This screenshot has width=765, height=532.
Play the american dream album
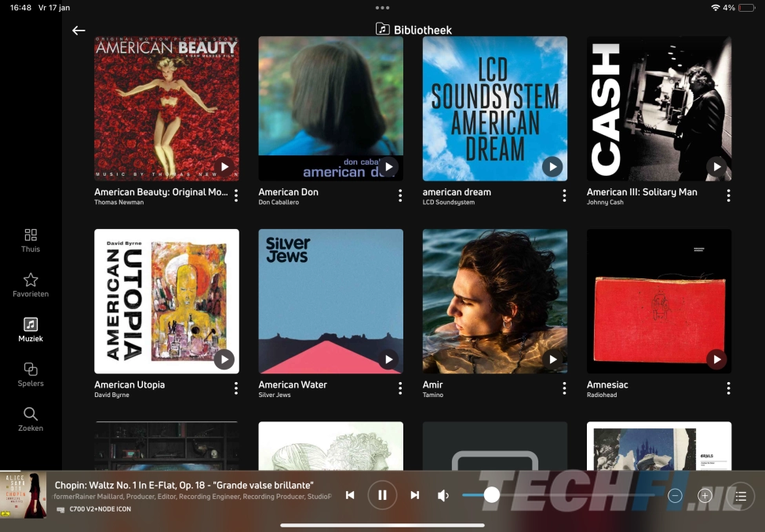coord(553,167)
